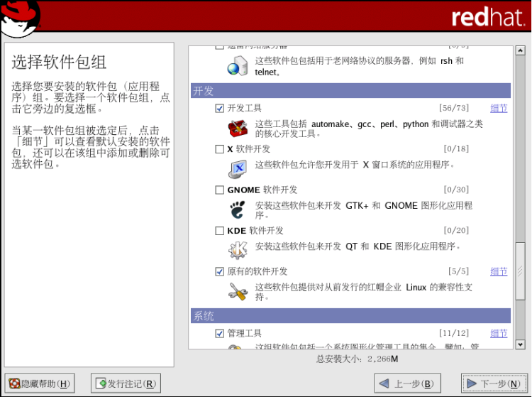Click the 系统 category header
This screenshot has width=532, height=397.
coord(350,316)
